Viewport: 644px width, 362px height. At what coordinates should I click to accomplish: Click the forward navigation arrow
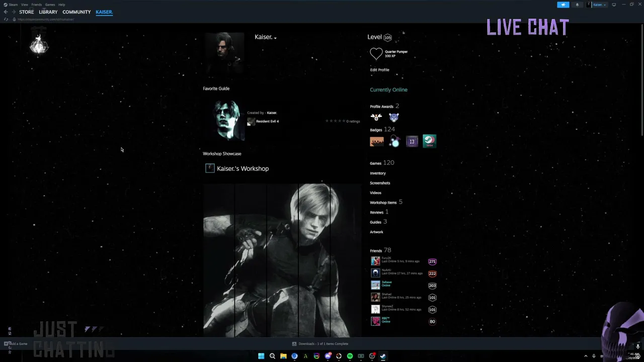pyautogui.click(x=13, y=12)
